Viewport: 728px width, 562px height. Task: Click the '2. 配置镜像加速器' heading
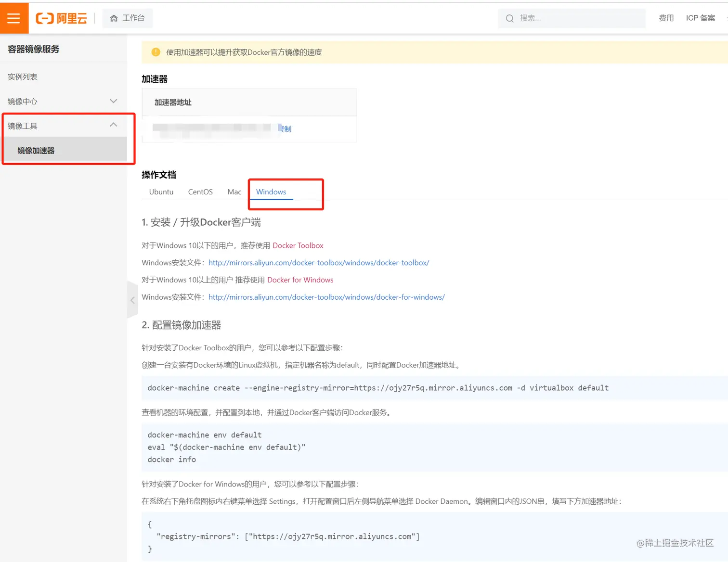click(182, 325)
